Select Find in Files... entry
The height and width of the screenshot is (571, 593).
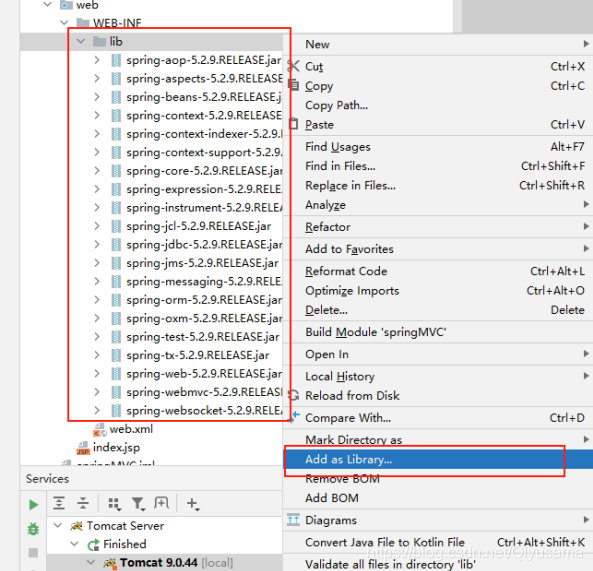(438, 166)
